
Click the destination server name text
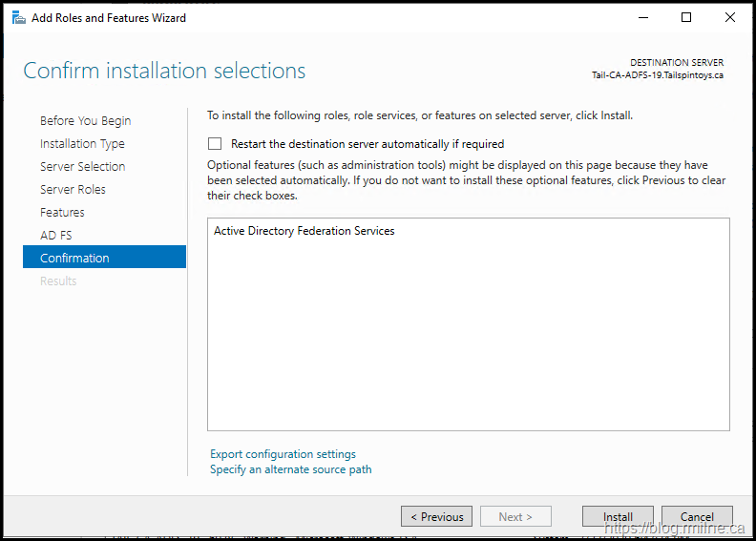tap(657, 75)
